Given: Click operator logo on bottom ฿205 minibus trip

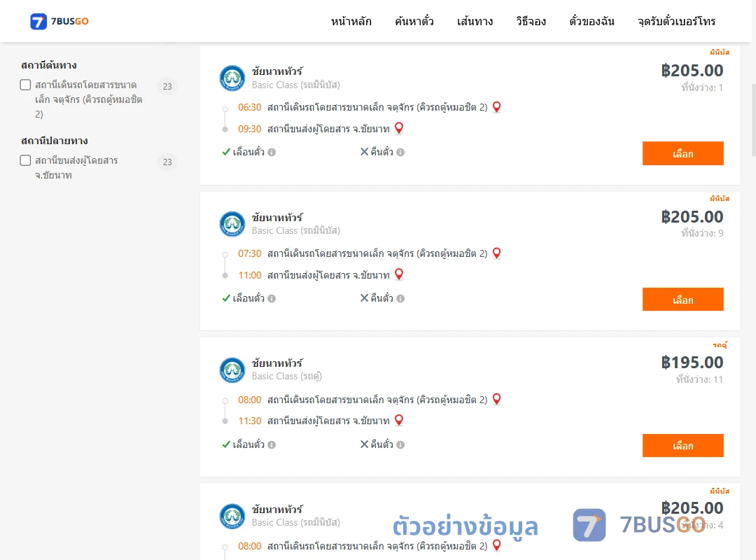Looking at the screenshot, I should point(232,516).
